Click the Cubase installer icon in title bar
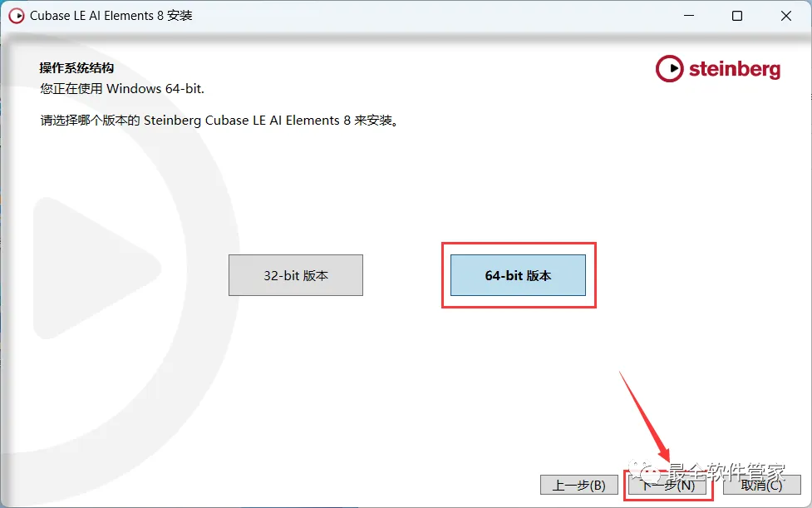Viewport: 812px width, 508px height. [x=17, y=16]
